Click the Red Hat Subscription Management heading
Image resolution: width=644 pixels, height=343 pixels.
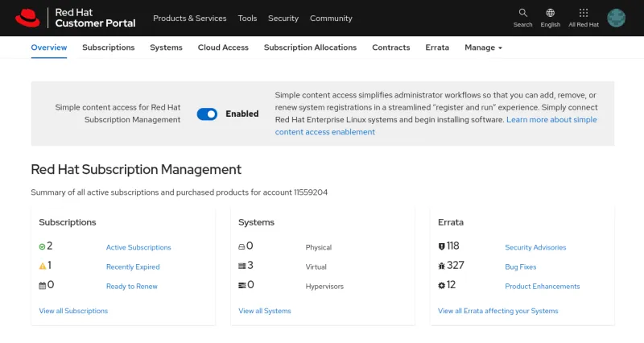coord(136,169)
